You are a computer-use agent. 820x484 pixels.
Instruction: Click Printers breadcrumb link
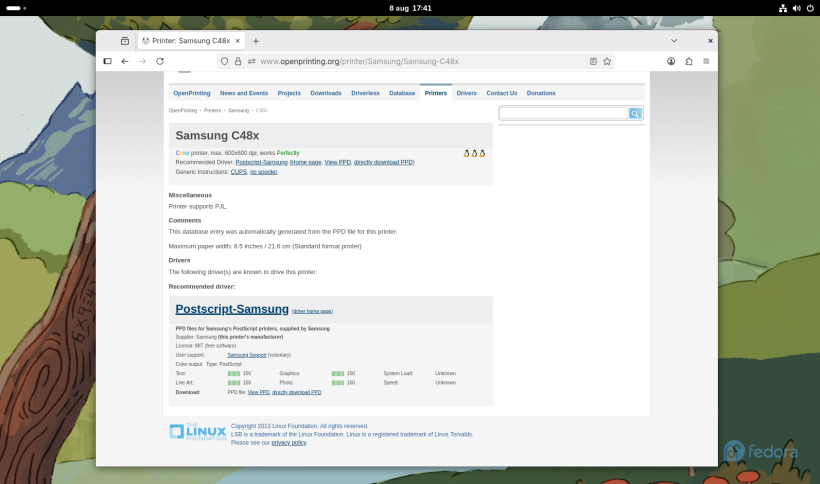212,110
